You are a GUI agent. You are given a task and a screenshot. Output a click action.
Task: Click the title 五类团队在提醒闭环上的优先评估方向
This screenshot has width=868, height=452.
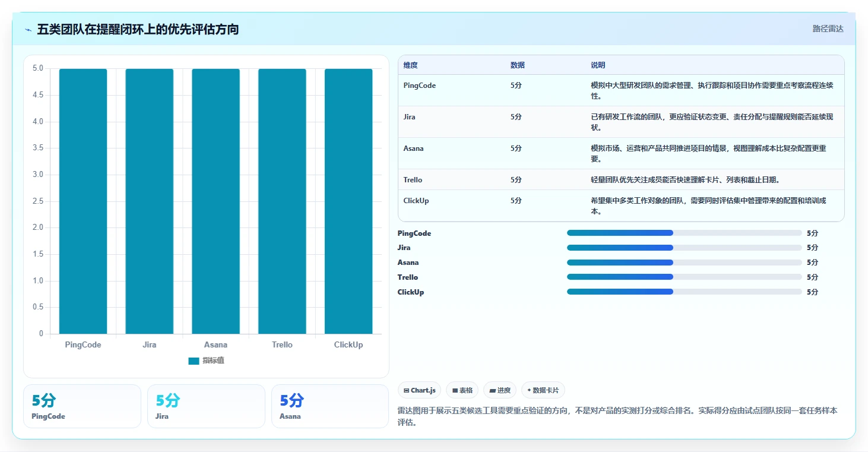tap(138, 29)
